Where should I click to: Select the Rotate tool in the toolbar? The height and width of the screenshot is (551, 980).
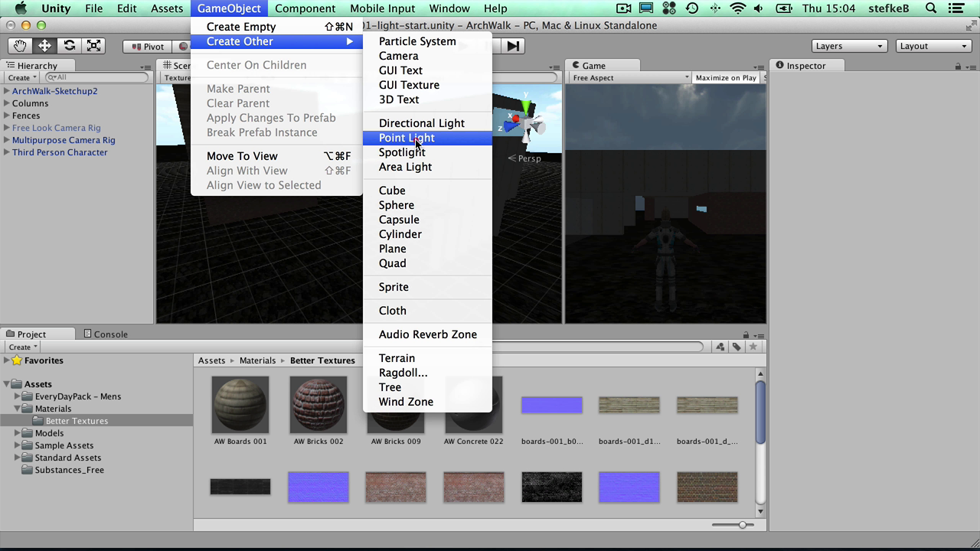point(69,46)
